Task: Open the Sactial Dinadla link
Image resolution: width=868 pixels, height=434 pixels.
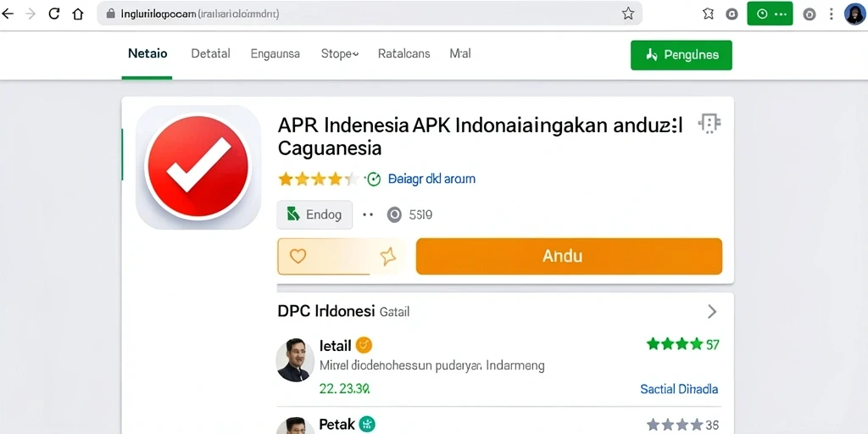Action: click(x=679, y=389)
